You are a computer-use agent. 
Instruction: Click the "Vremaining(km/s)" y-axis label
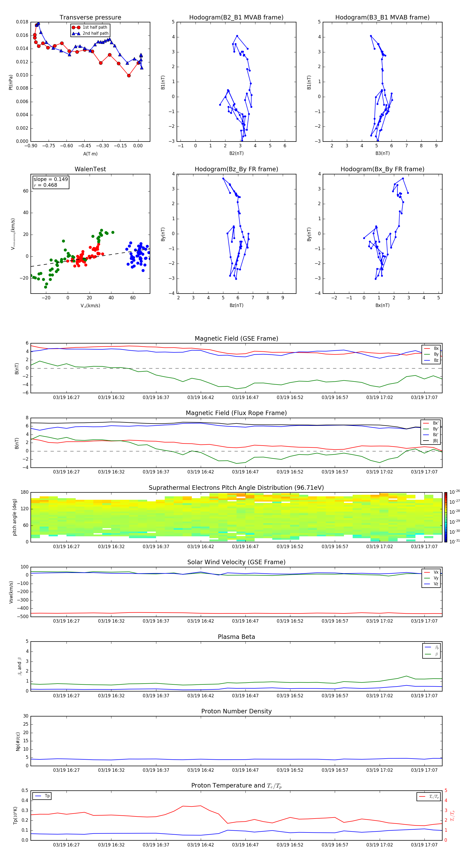[x=13, y=234]
